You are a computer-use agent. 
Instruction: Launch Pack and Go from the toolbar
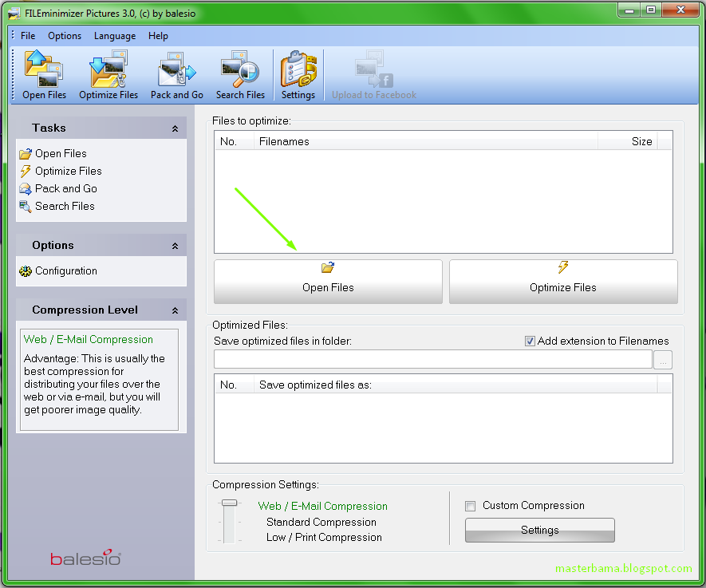pyautogui.click(x=176, y=73)
